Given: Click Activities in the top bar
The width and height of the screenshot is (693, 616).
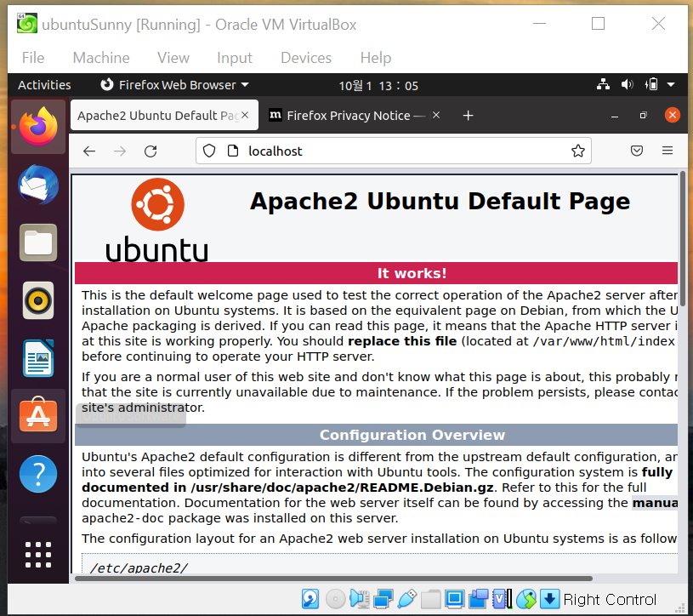Looking at the screenshot, I should pyautogui.click(x=44, y=85).
